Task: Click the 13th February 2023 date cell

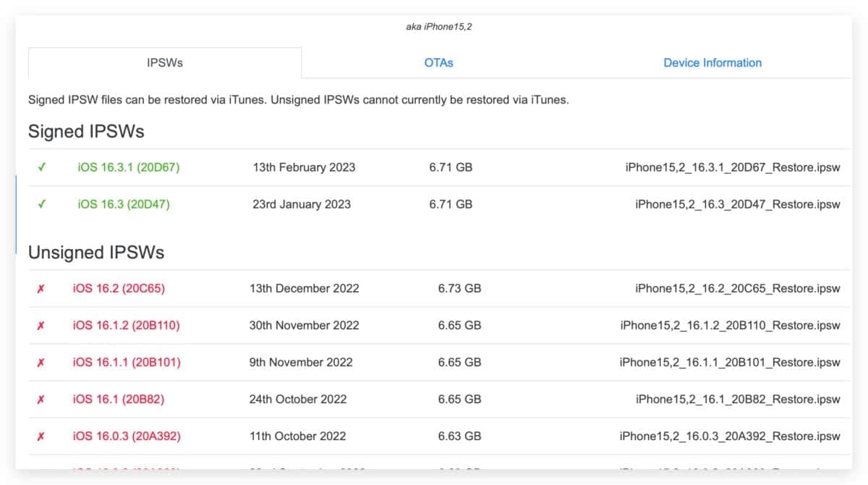Action: (304, 167)
